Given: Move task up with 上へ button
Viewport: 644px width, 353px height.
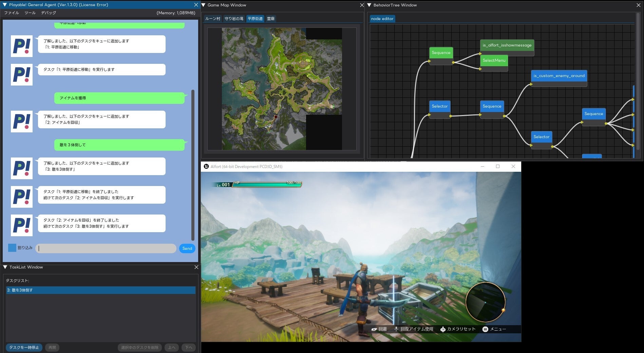Looking at the screenshot, I should 172,348.
